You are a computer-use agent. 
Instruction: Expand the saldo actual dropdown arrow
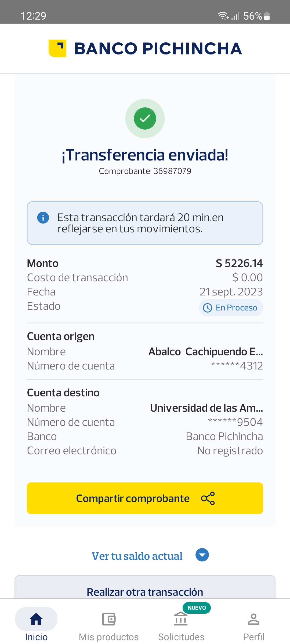tap(202, 555)
